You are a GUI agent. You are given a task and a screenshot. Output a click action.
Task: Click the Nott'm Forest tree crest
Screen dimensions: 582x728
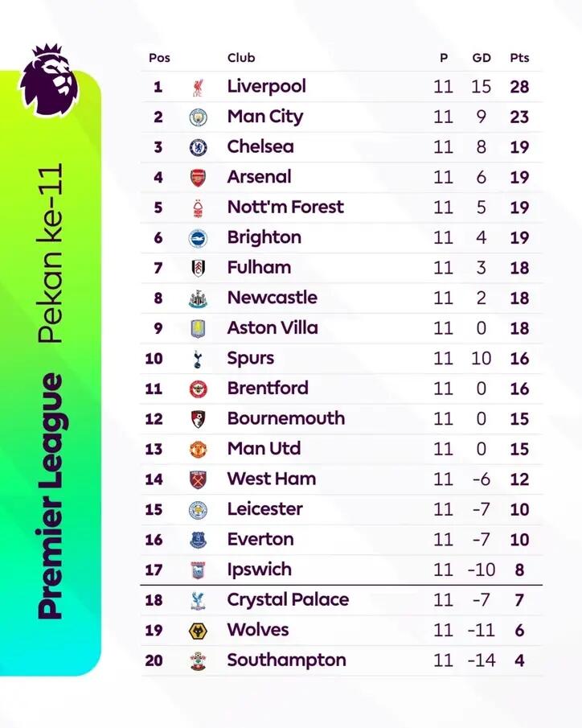pos(198,208)
